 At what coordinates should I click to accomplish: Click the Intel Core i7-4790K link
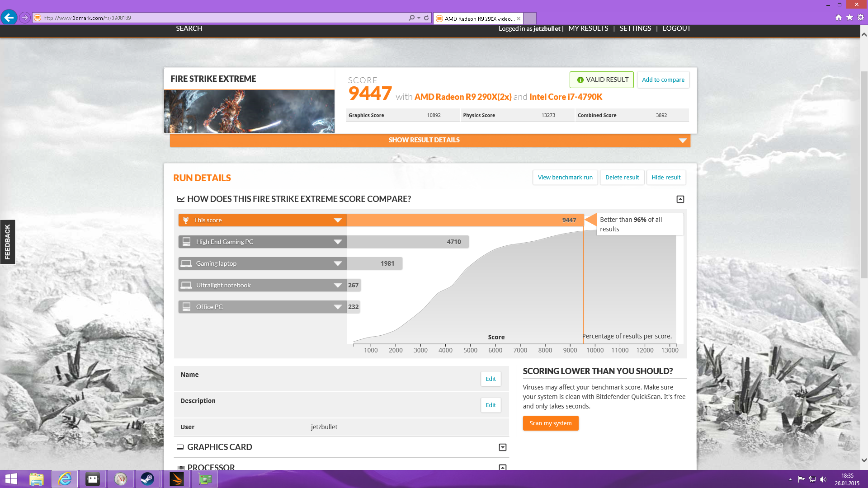click(x=566, y=97)
